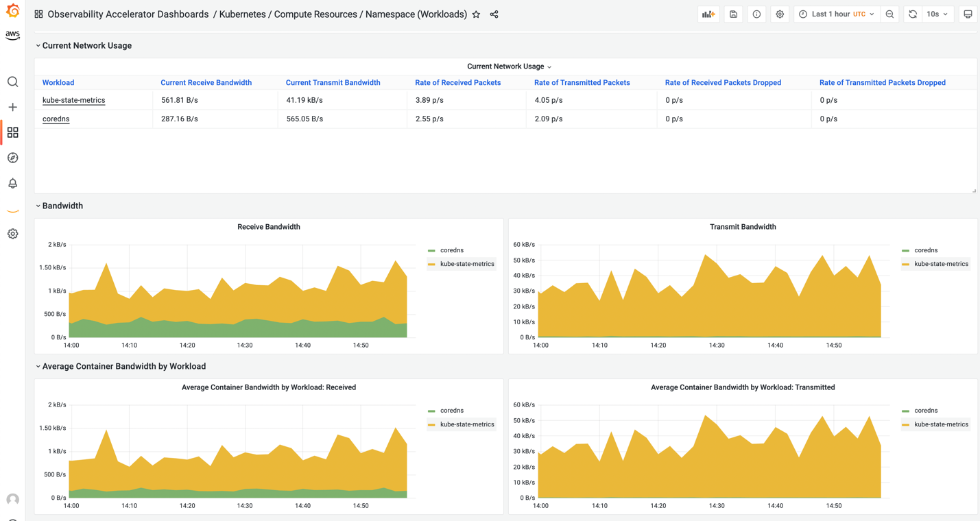Enable TV kiosk mode icon

tap(968, 14)
